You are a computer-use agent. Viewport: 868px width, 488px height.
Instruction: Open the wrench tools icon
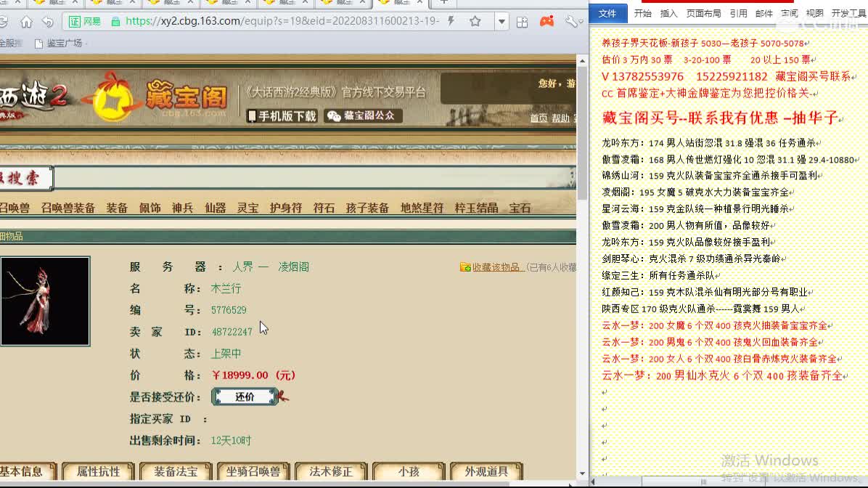[570, 22]
